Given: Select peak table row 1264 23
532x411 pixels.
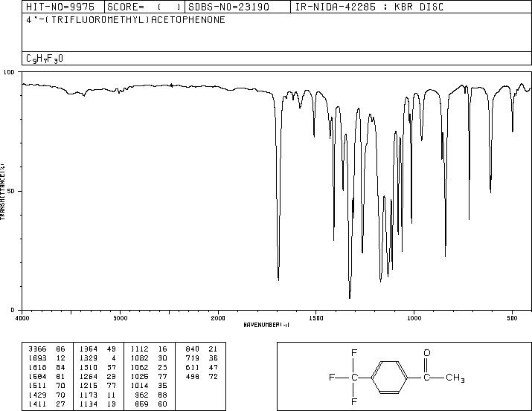Looking at the screenshot, I should pos(98,376).
